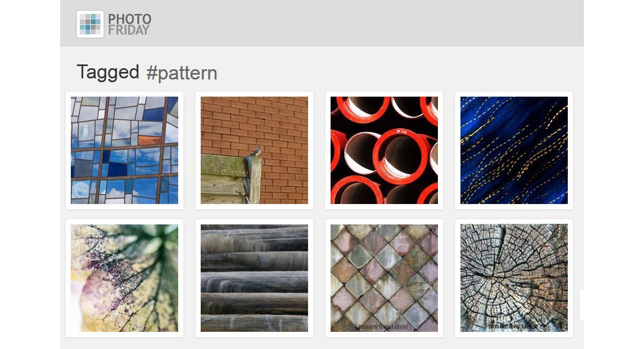This screenshot has height=349, width=644.
Task: Open the PHOTO FRIDAY wordmark link
Action: click(x=129, y=24)
